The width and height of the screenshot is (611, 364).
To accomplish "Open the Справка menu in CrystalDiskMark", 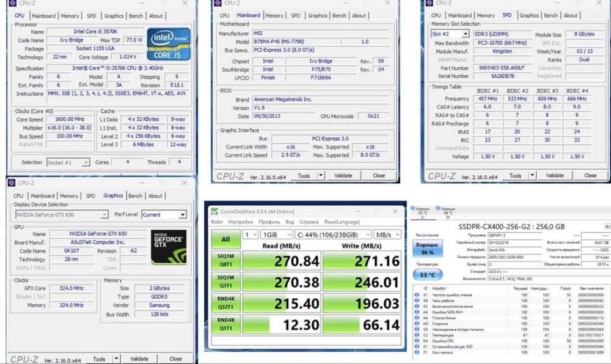I will (309, 222).
